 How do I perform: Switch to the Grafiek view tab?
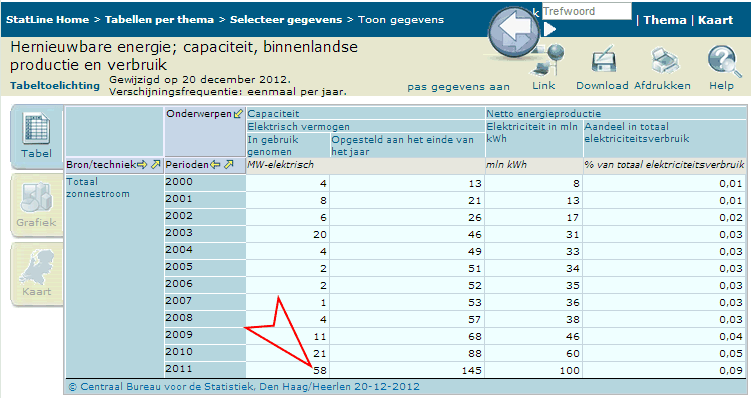36,206
